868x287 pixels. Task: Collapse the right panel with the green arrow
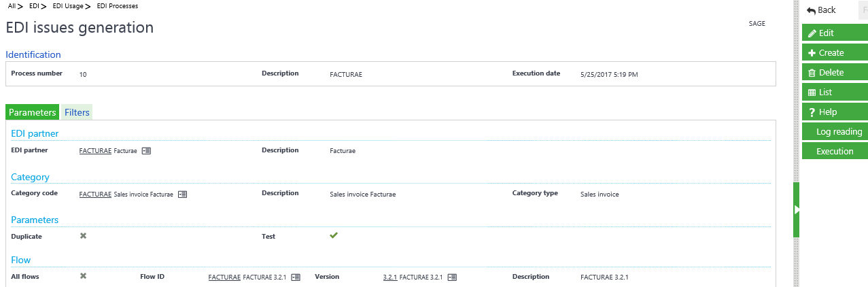tap(797, 210)
